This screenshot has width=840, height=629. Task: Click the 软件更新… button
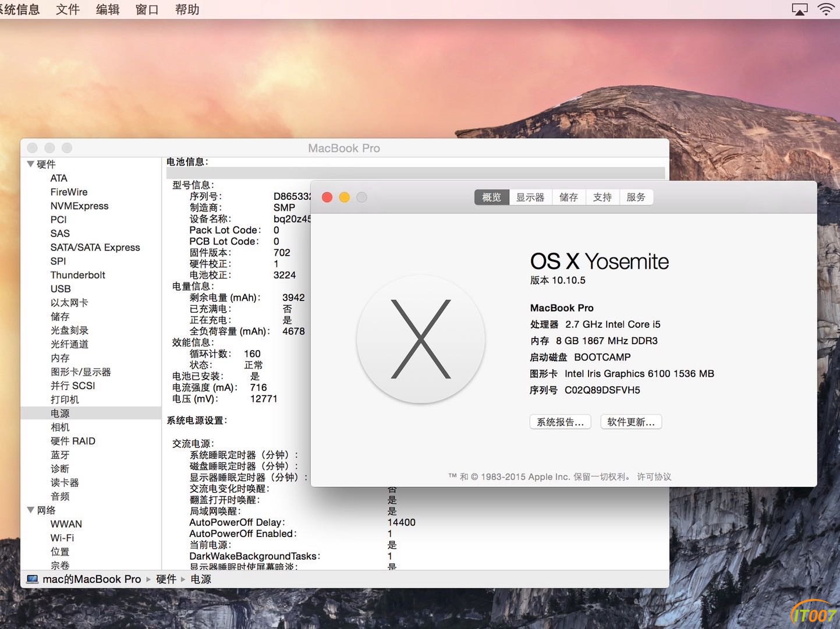point(631,422)
